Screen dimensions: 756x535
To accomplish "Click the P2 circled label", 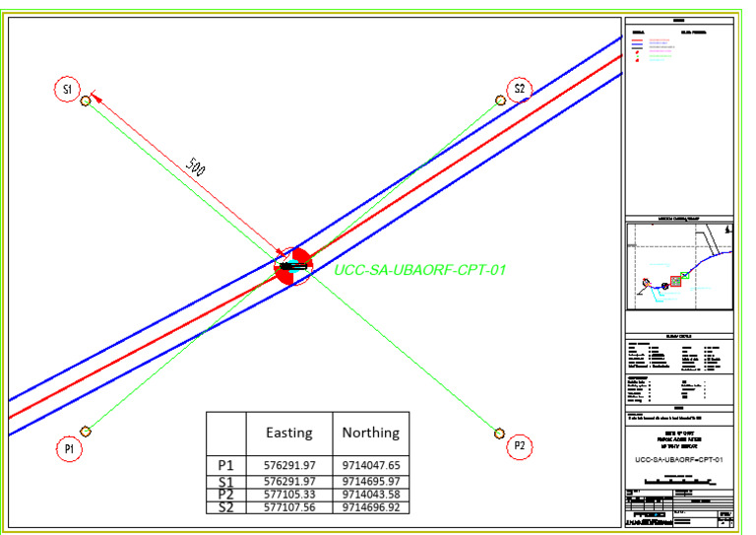I will (520, 446).
